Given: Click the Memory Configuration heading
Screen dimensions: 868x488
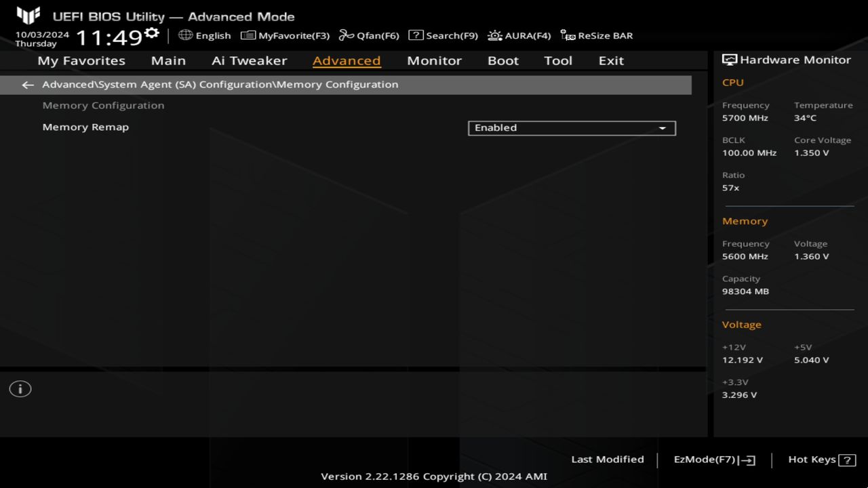Looking at the screenshot, I should coord(103,105).
